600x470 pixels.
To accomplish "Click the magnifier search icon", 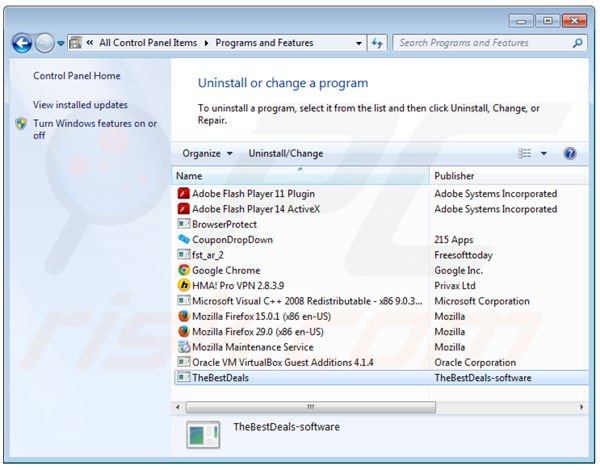I will [x=578, y=43].
